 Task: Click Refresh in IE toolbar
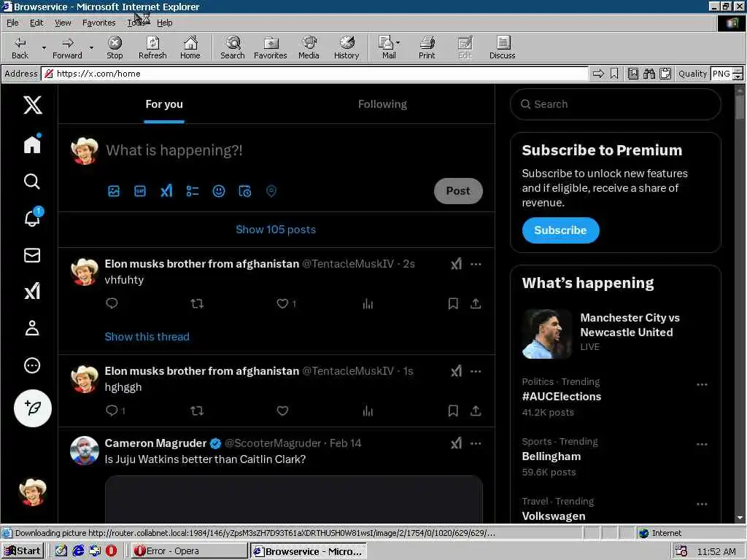[x=152, y=47]
